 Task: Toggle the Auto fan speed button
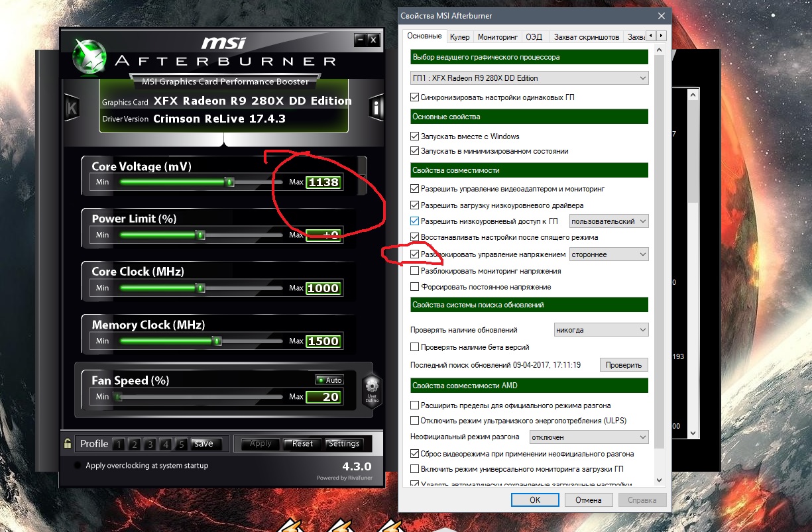(x=329, y=380)
